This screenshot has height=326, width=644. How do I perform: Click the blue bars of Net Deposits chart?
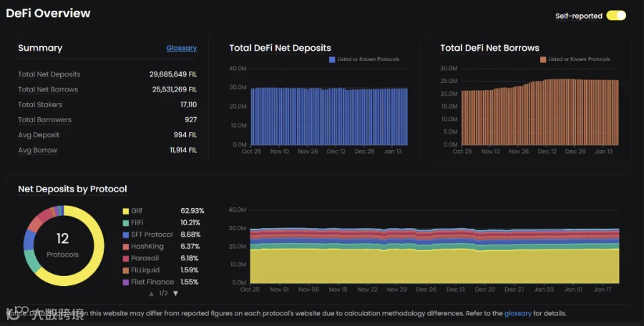[x=329, y=117]
